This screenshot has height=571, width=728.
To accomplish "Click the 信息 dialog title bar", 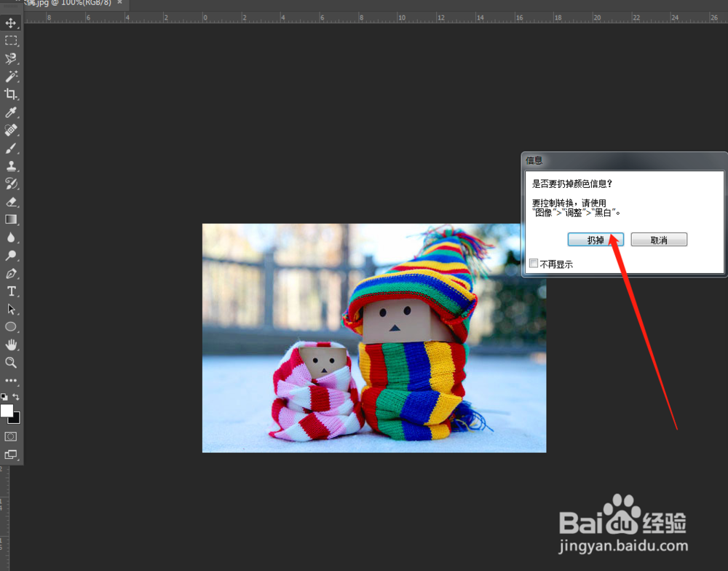I will [625, 160].
